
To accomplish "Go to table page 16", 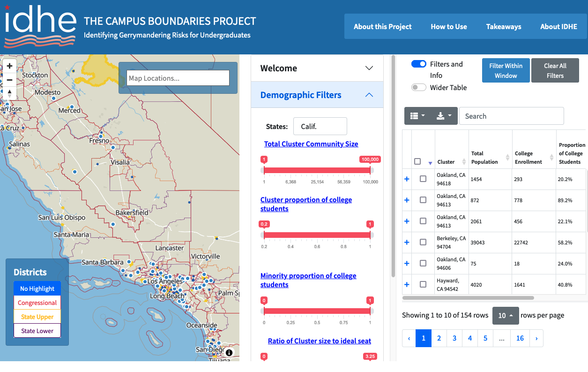I will pyautogui.click(x=520, y=338).
